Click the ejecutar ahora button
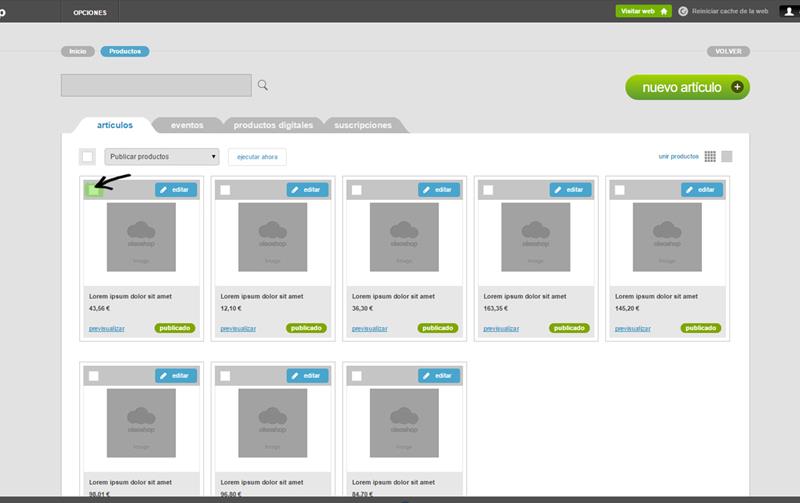This screenshot has height=503, width=800. click(257, 156)
